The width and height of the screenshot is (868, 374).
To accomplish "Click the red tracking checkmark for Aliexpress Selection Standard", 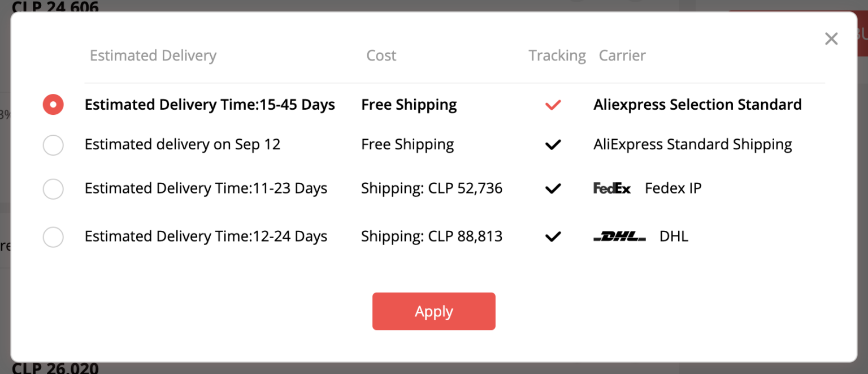I will point(553,105).
